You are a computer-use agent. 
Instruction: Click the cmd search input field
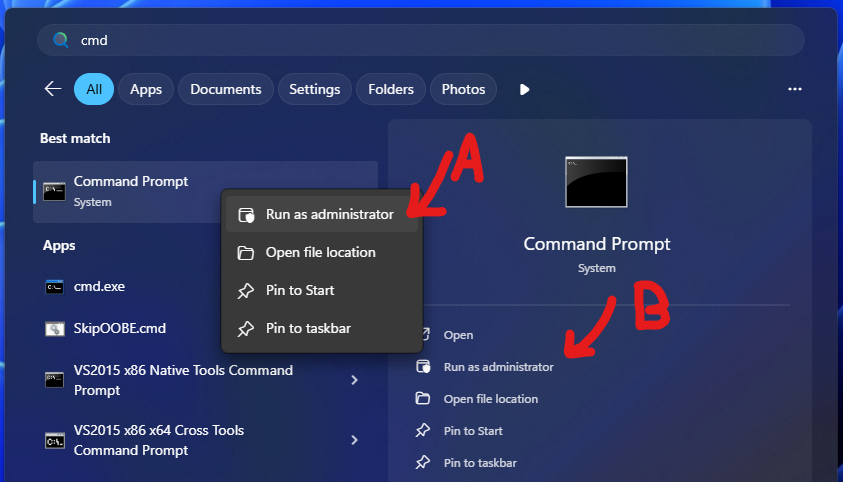coord(421,40)
